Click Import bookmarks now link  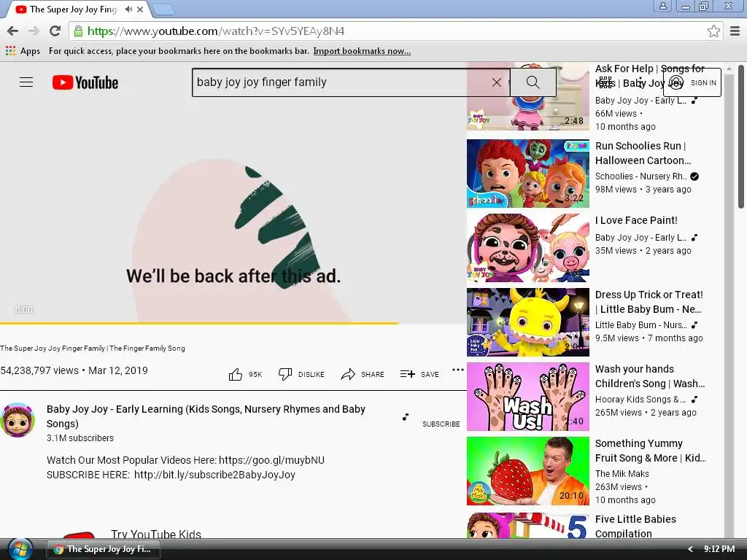362,51
